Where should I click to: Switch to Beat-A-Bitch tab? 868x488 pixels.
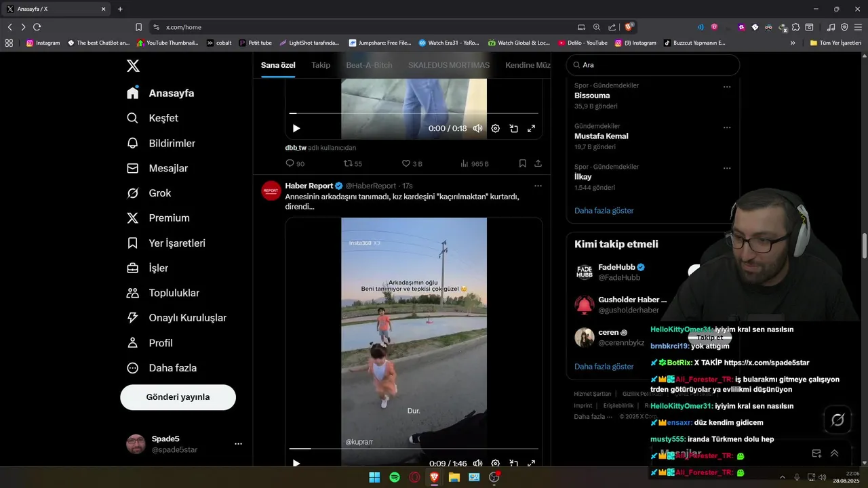point(369,65)
